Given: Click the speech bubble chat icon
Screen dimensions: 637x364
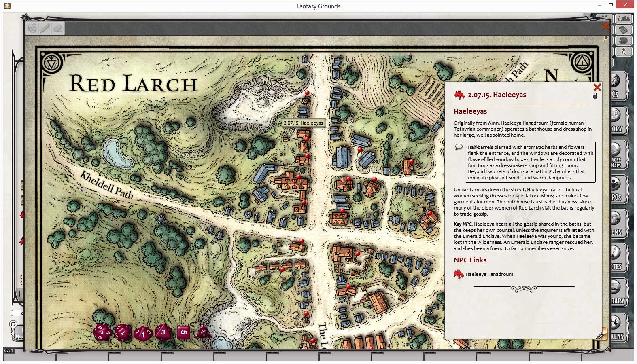Looking at the screenshot, I should coord(459,147).
